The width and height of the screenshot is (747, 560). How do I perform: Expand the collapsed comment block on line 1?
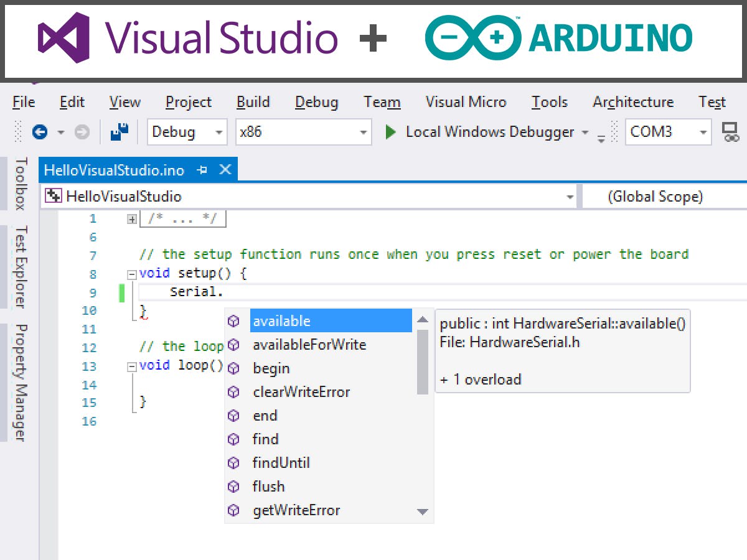[131, 218]
